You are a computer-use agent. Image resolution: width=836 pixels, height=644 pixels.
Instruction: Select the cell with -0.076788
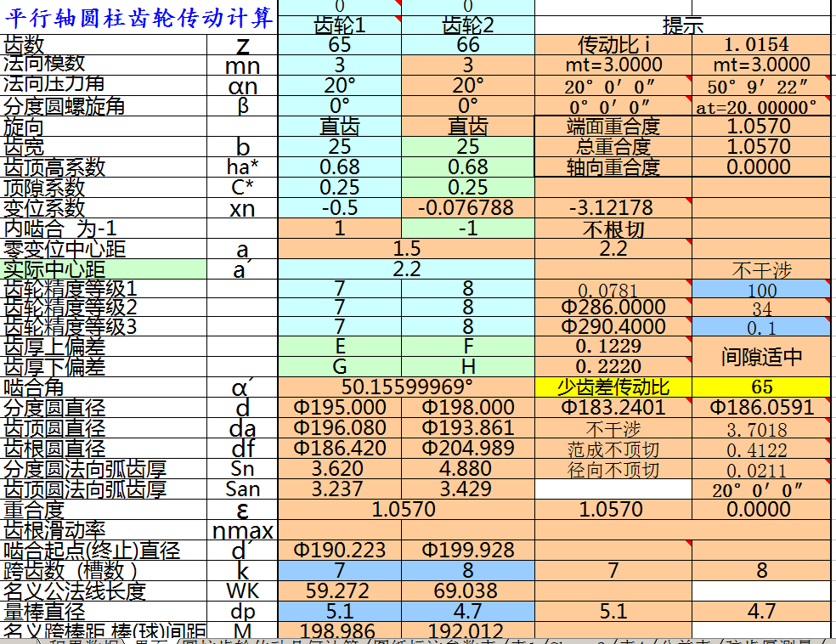(467, 208)
